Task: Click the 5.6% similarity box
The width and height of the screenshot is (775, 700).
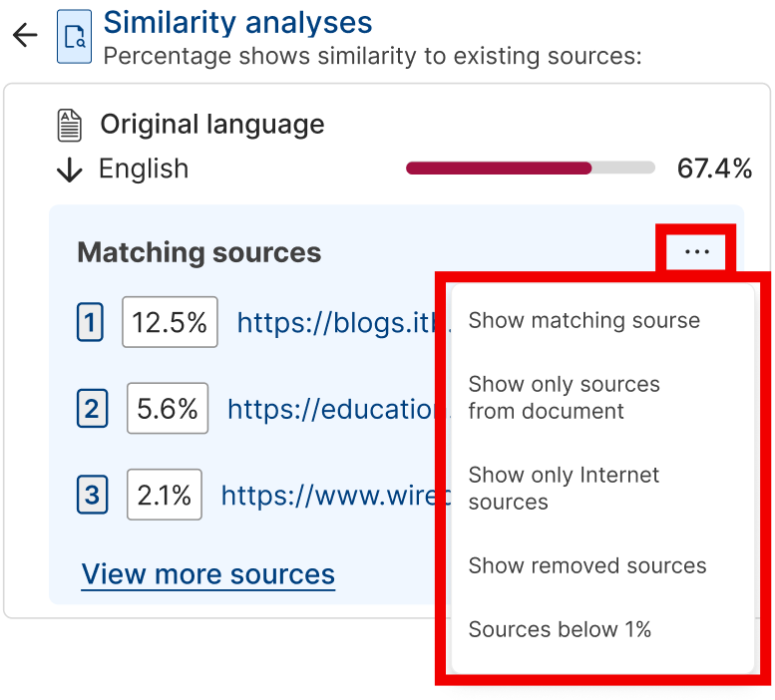Action: [167, 409]
